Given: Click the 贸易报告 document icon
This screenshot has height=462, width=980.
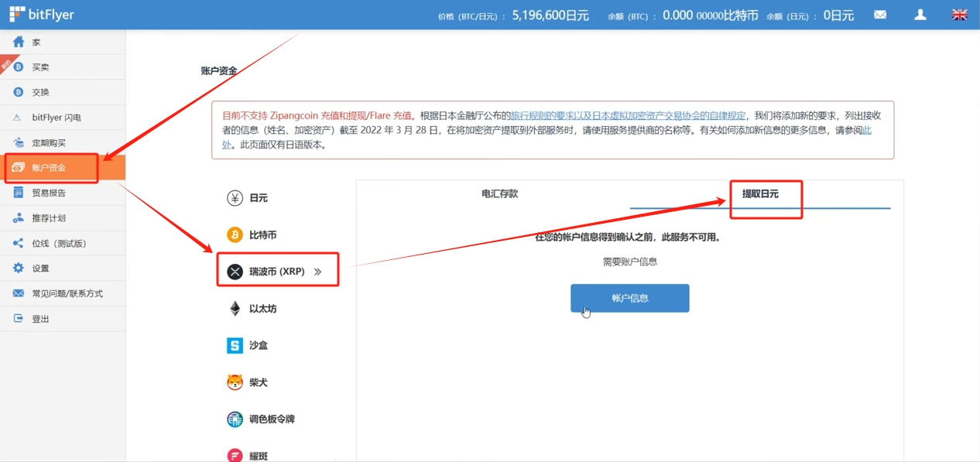Looking at the screenshot, I should click(x=19, y=193).
